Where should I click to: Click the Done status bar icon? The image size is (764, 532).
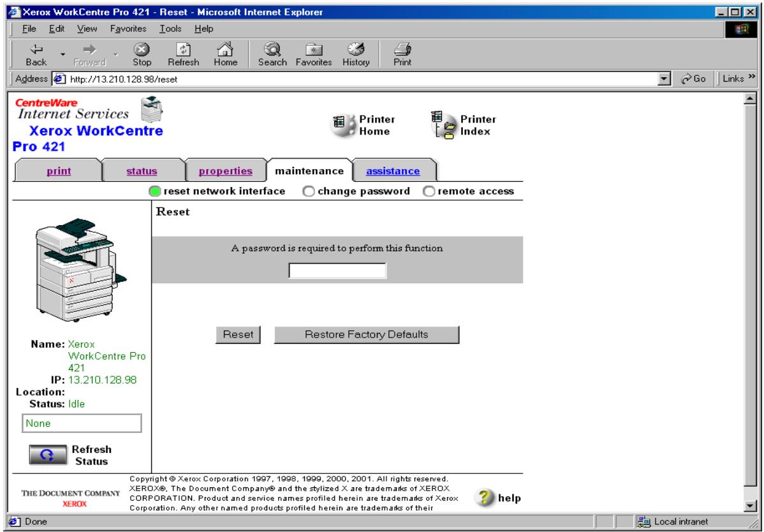13,521
